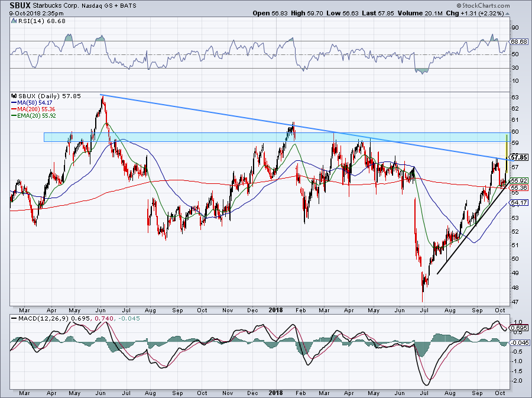Click the 57.85 last price tag
Viewport: 532px width, 398px height.
pyautogui.click(x=518, y=158)
